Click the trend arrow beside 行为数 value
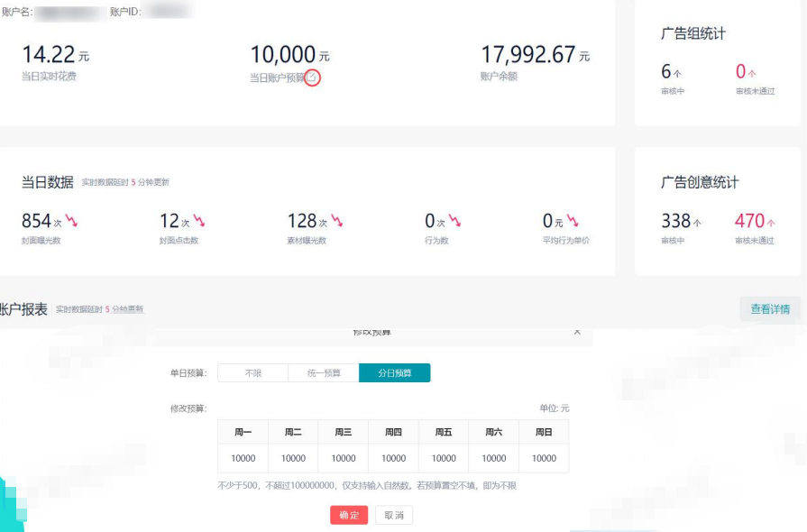 455,221
